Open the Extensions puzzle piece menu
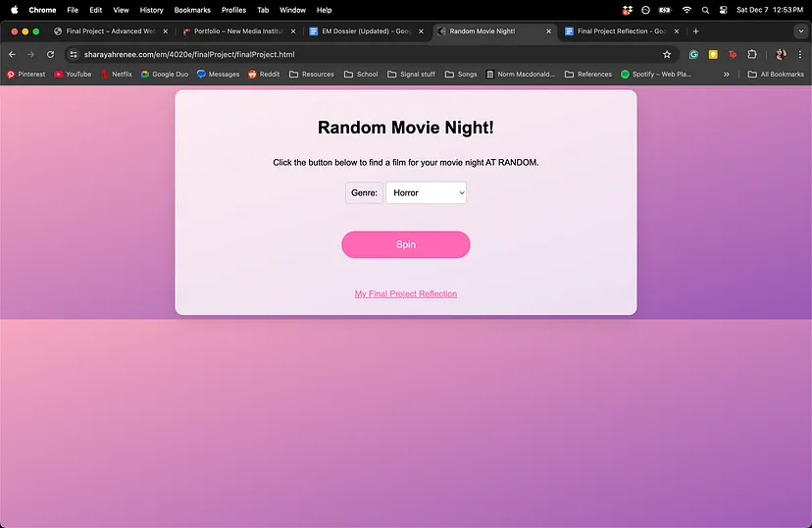This screenshot has width=812, height=528. click(752, 55)
